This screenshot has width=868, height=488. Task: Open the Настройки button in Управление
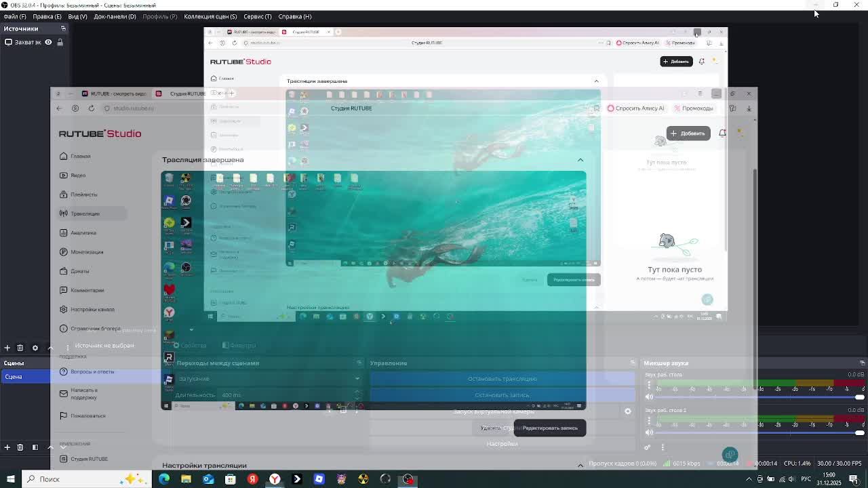(x=502, y=444)
